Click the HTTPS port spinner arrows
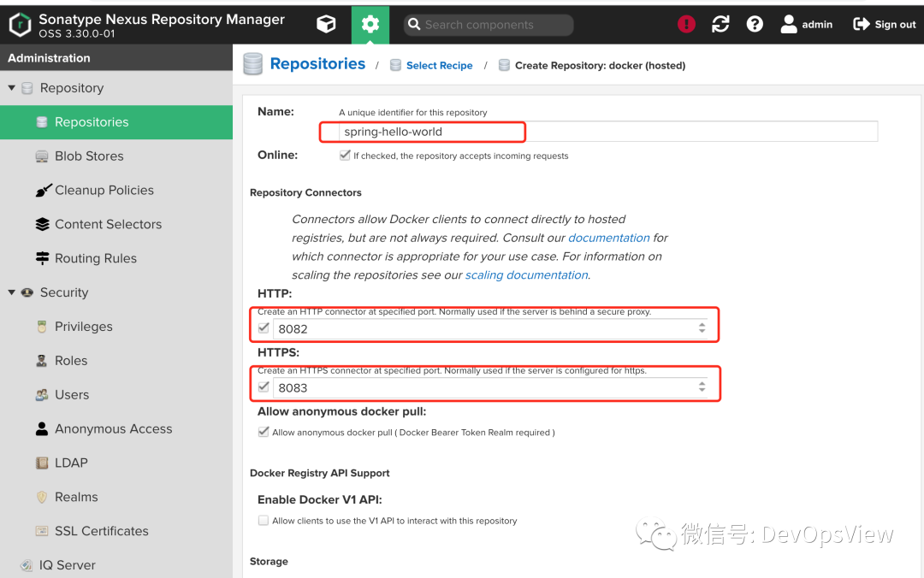Screen dimensions: 924x578 pos(702,387)
